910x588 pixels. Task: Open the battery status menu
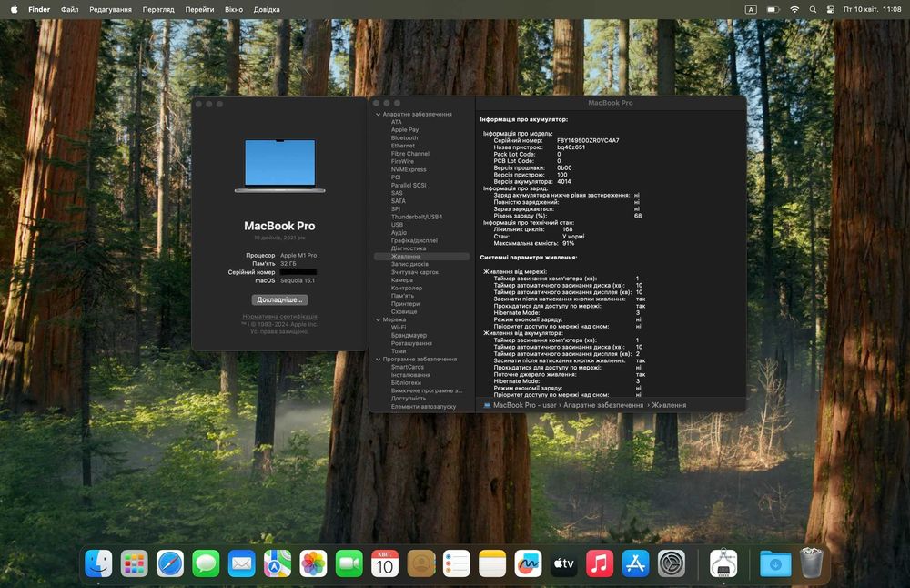(773, 9)
